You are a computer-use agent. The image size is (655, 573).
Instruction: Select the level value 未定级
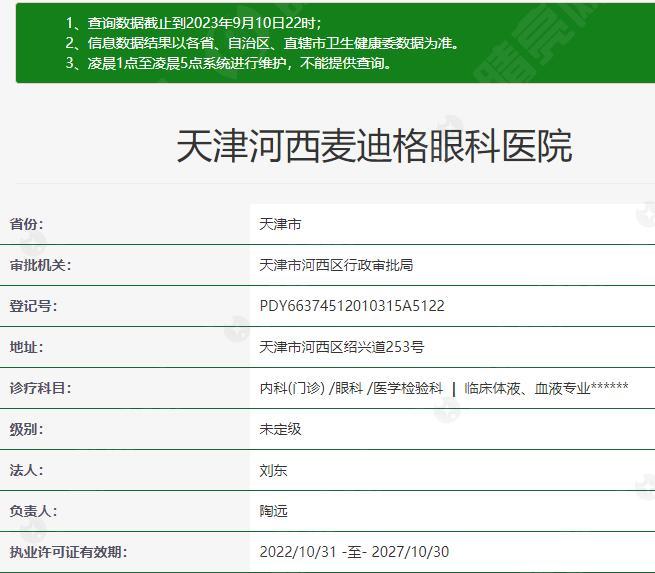(x=280, y=429)
